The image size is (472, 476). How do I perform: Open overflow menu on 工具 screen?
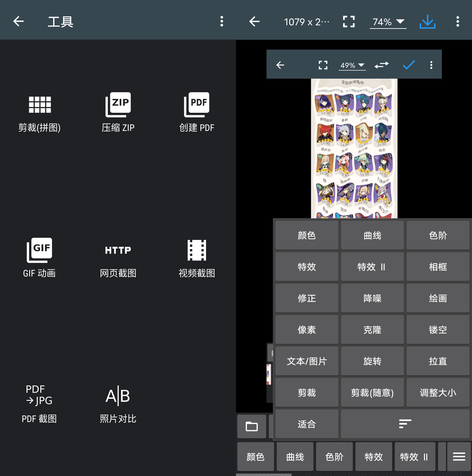(222, 21)
